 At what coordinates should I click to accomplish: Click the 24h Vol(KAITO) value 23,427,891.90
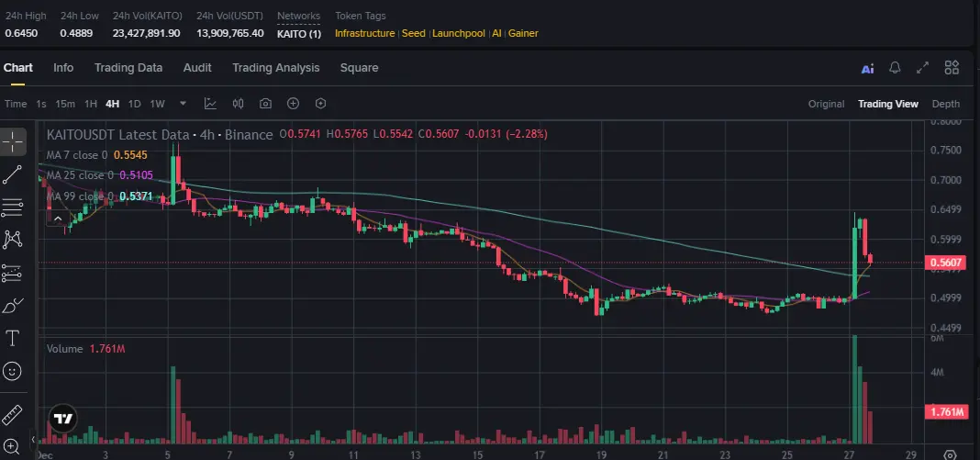(x=146, y=33)
